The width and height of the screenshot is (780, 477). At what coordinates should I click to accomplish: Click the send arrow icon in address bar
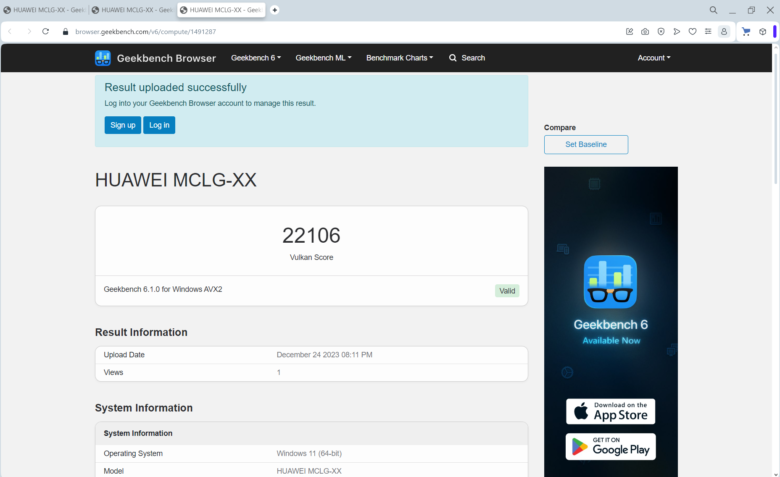(677, 31)
